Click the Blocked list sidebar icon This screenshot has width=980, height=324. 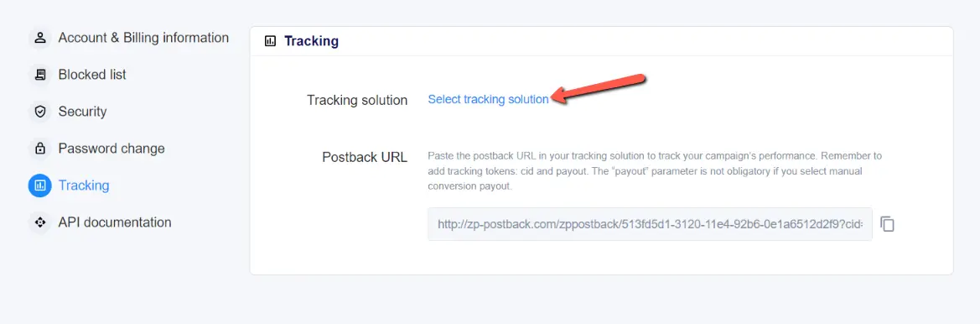click(40, 75)
